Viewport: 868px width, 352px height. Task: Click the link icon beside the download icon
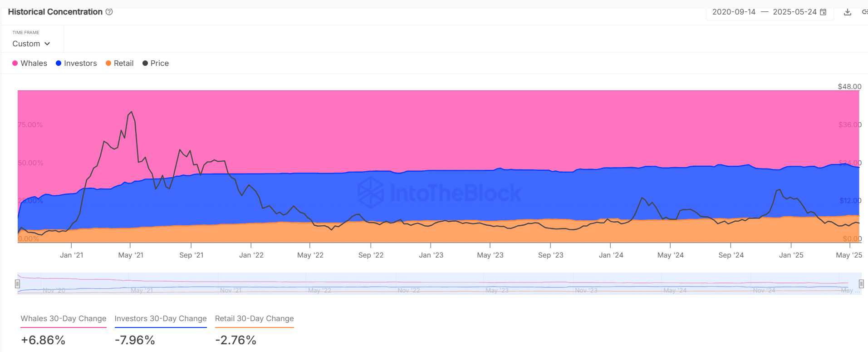(x=864, y=12)
